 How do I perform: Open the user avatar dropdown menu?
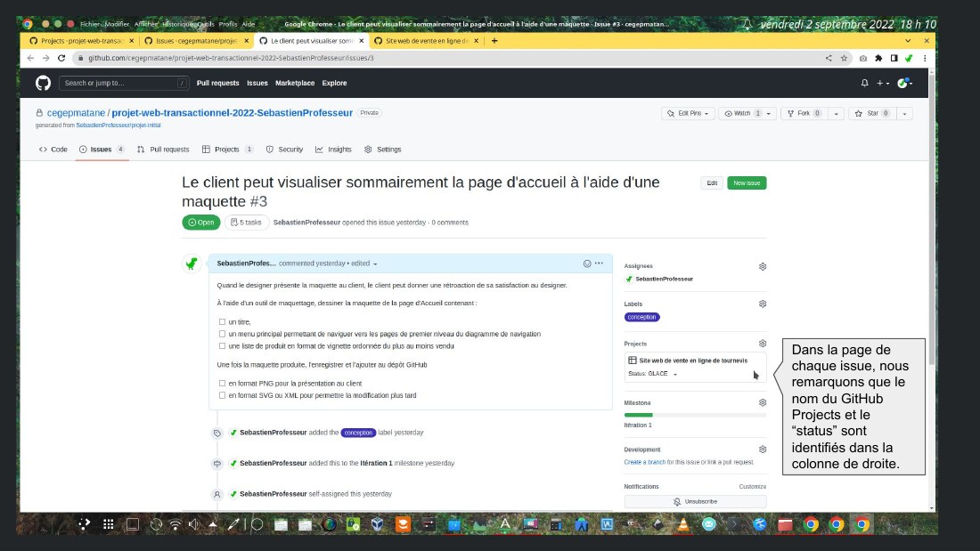coord(905,83)
